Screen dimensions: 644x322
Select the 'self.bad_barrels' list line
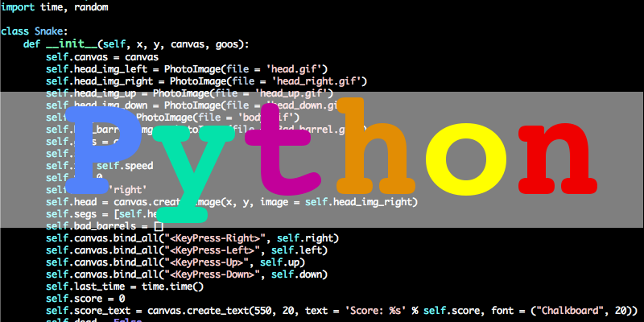coord(105,226)
